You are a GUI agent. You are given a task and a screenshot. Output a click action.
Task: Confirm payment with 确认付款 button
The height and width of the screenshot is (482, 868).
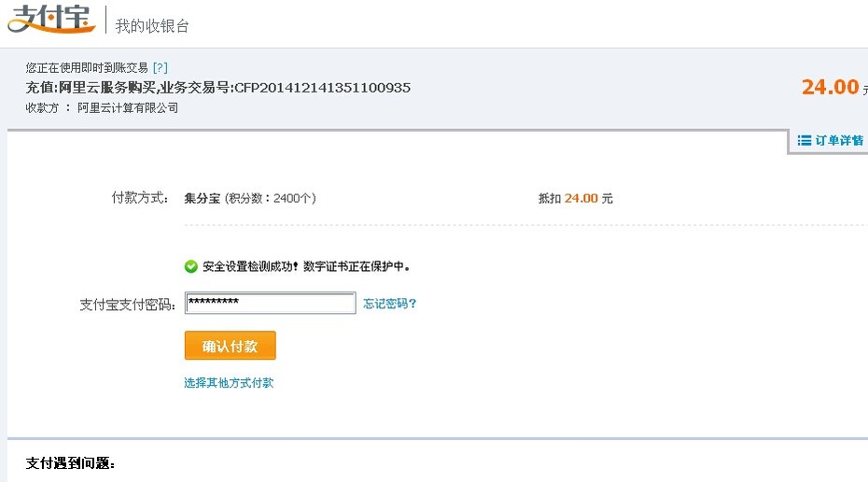pos(231,346)
